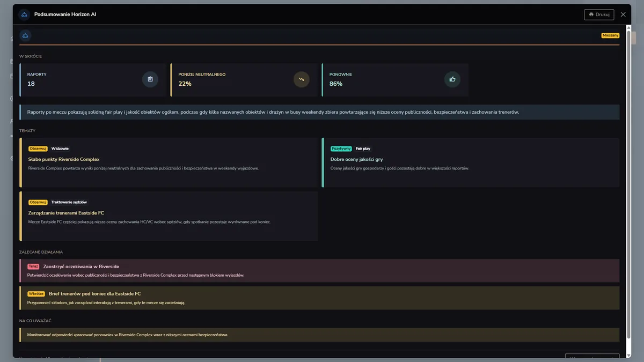
Task: Click the 22% value under Poniżej neutralnego
Action: [185, 84]
